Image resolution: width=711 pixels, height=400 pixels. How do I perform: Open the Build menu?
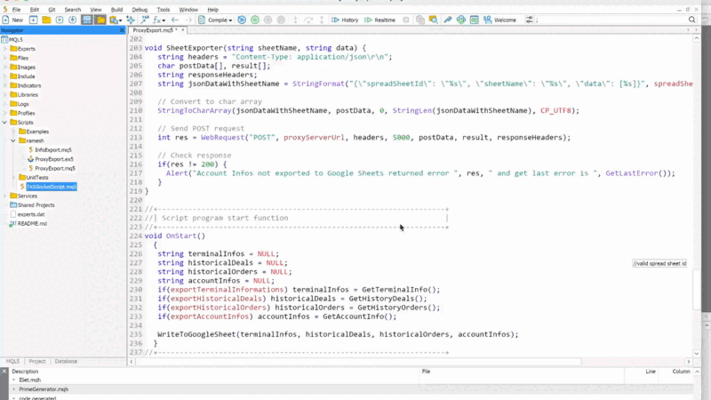(x=117, y=10)
